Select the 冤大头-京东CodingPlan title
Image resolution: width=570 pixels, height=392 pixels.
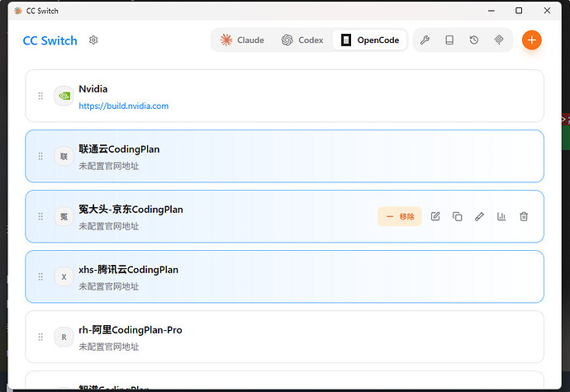coord(131,210)
